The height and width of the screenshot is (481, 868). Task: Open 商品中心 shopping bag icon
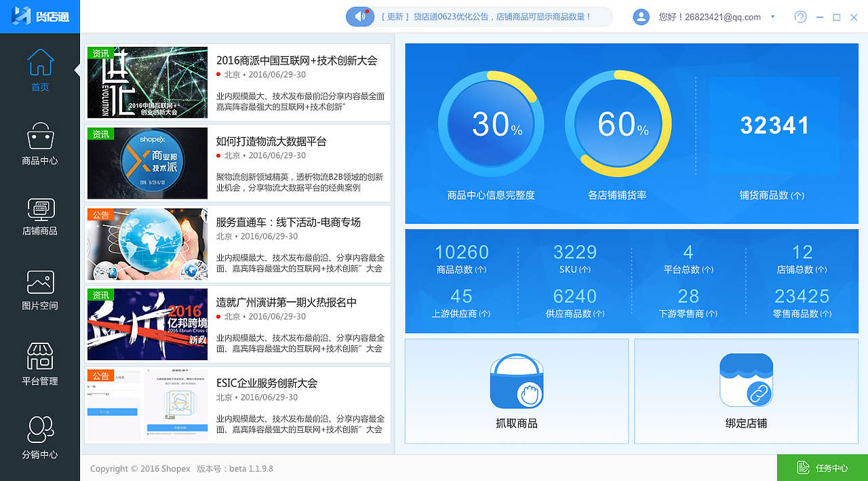tap(40, 136)
